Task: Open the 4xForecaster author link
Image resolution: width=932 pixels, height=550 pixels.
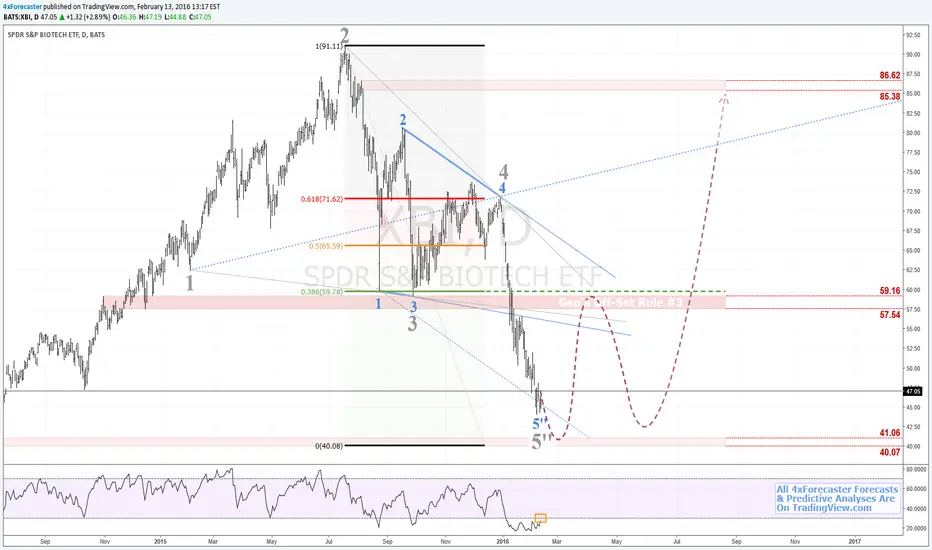Action: pyautogui.click(x=23, y=7)
